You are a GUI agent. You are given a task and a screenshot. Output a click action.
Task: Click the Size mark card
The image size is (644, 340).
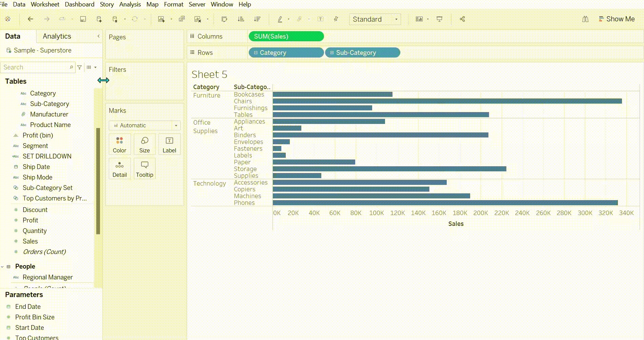[144, 145]
